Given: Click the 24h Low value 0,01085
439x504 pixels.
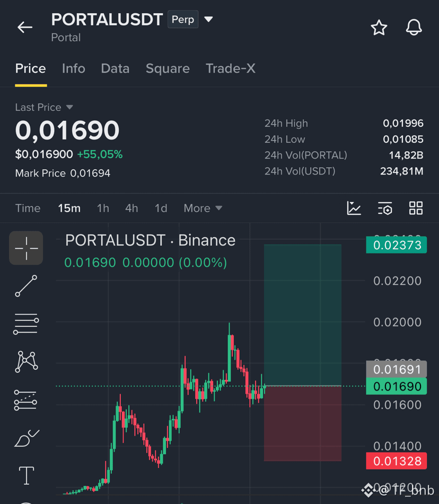Looking at the screenshot, I should point(403,139).
